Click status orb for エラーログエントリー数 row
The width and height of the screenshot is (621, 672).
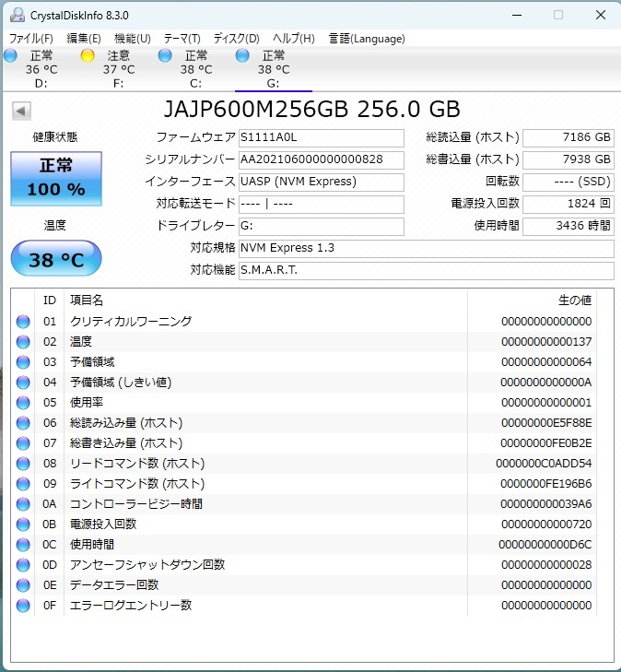[x=23, y=606]
